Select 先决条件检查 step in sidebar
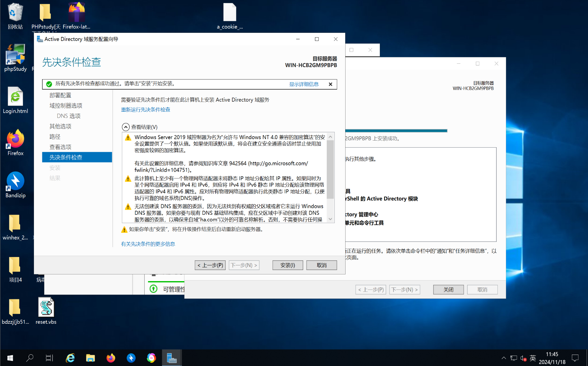The height and width of the screenshot is (366, 588). 77,157
